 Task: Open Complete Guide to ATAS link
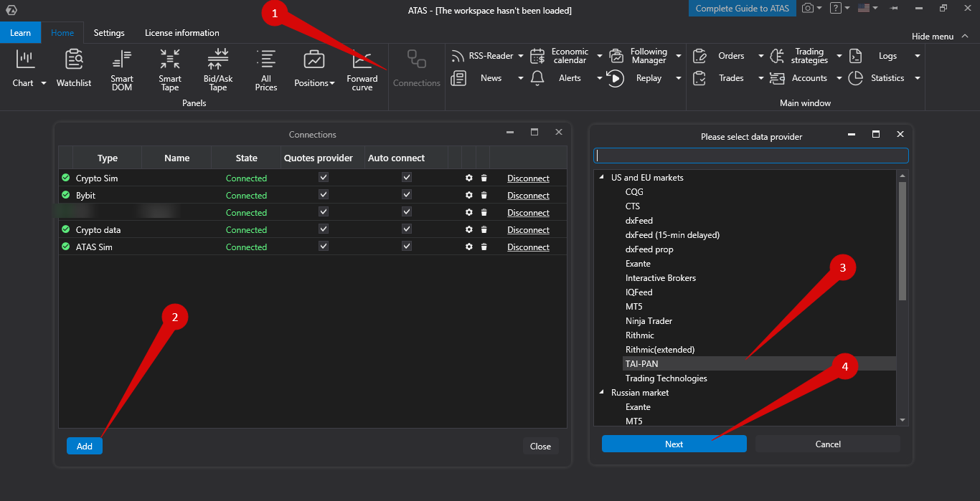pos(743,9)
